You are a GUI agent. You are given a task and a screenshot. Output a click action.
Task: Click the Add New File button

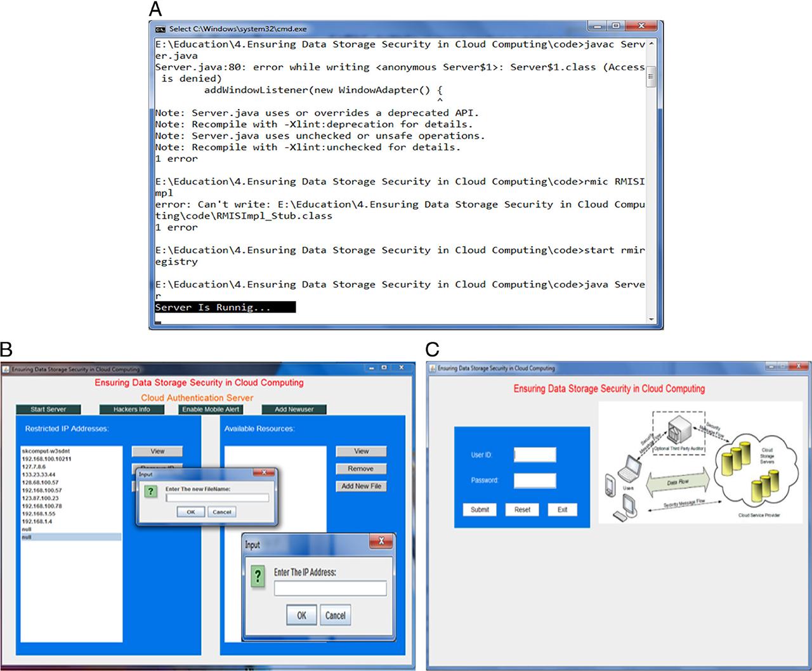[x=361, y=486]
